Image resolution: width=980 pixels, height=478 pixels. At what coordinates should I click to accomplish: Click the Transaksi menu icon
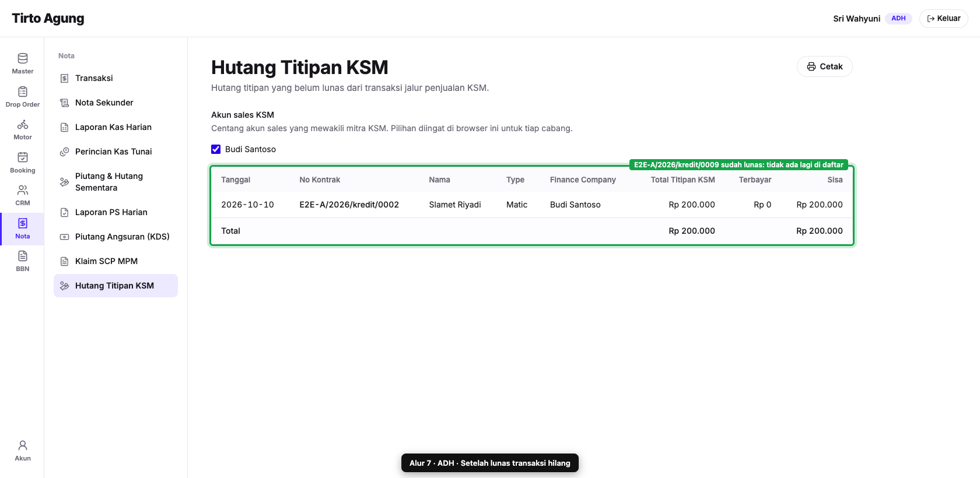click(x=65, y=78)
